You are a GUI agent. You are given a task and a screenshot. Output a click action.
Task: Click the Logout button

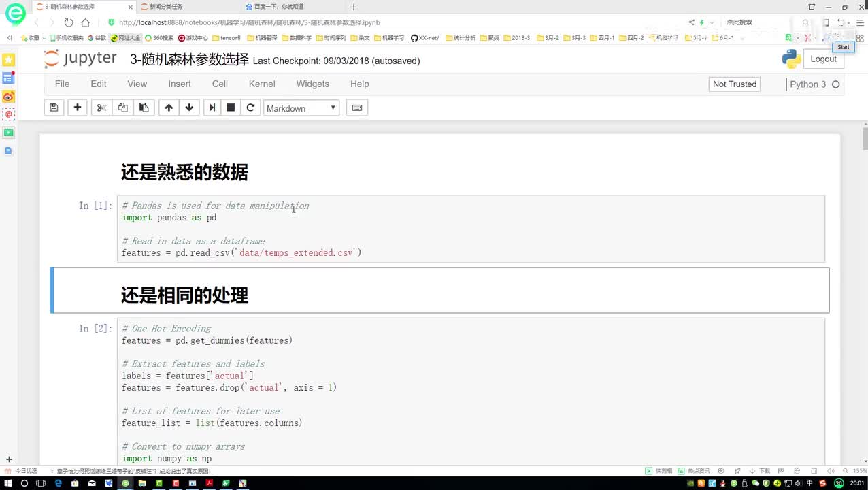(823, 59)
